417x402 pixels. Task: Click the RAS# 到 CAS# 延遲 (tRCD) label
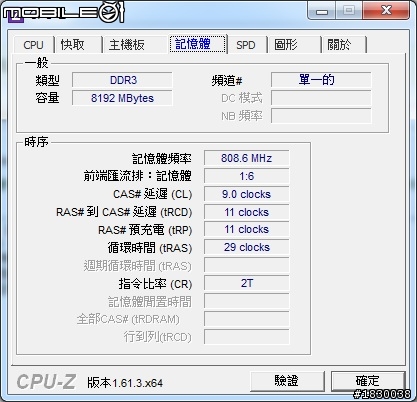click(x=124, y=212)
